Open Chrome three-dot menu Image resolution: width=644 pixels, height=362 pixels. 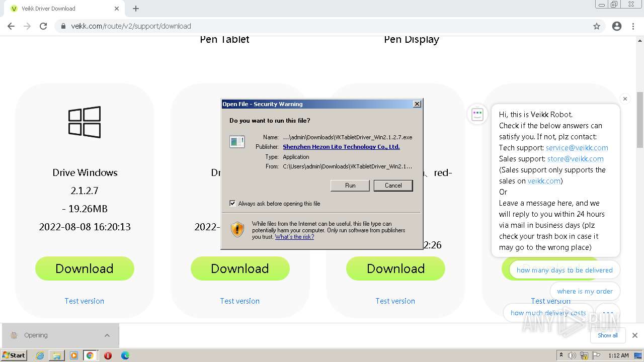tap(633, 26)
